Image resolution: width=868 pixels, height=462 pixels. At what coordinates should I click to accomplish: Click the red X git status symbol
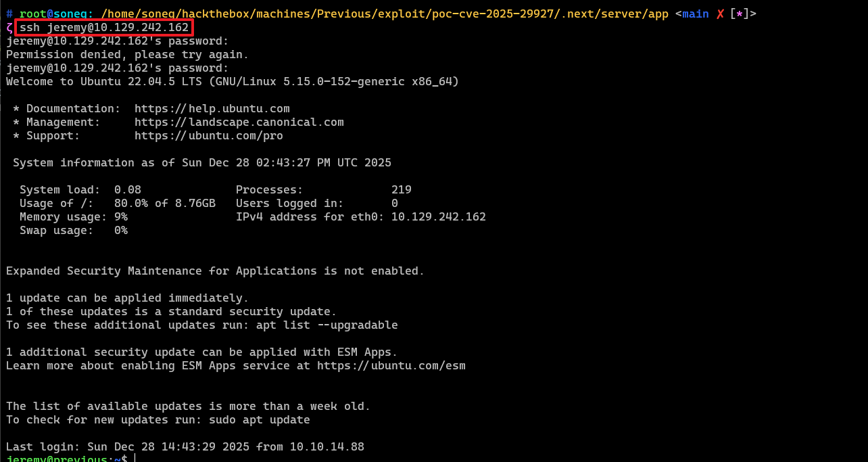click(720, 14)
